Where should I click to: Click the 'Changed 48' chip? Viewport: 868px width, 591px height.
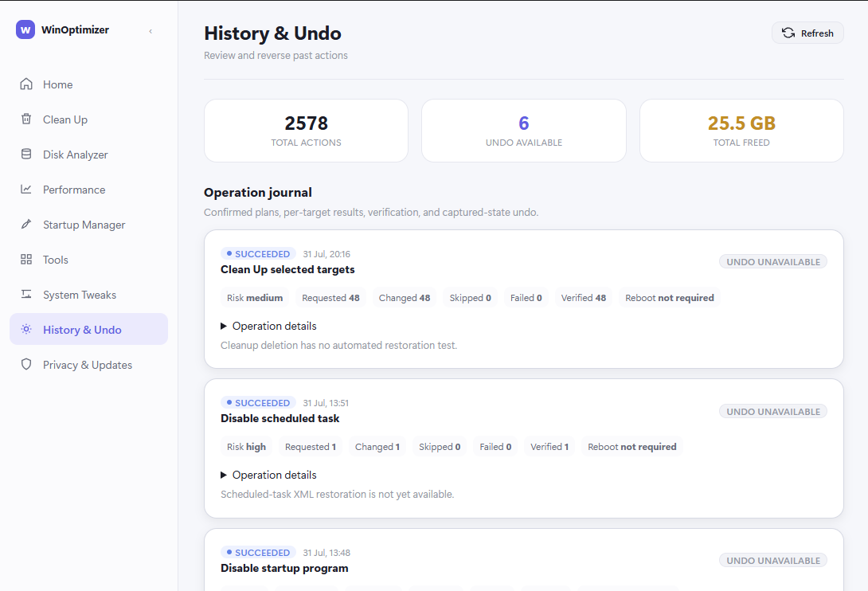click(404, 297)
